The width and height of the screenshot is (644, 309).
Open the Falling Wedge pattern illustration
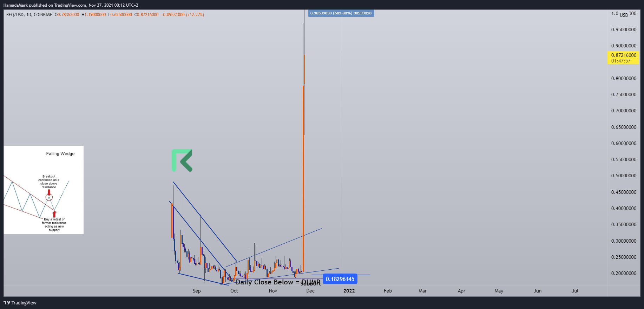click(44, 190)
